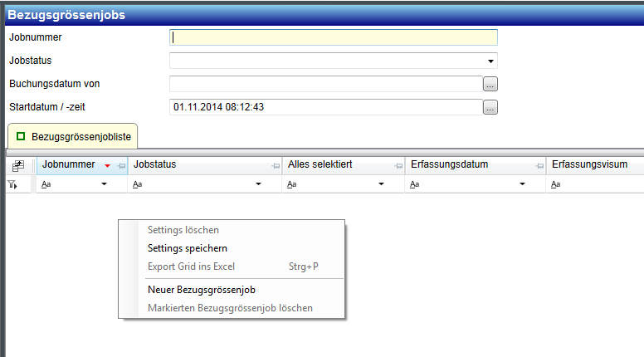Open the Jobstatus combo box
The height and width of the screenshot is (357, 644).
click(x=490, y=61)
